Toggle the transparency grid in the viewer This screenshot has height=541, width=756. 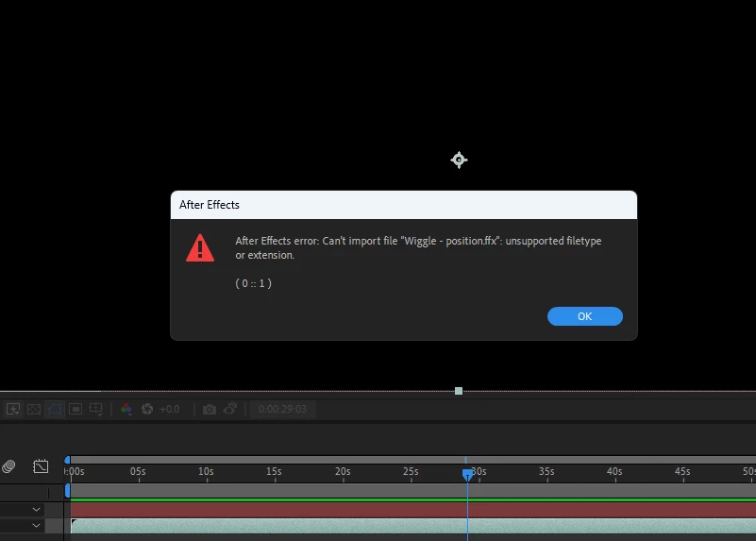pos(34,410)
